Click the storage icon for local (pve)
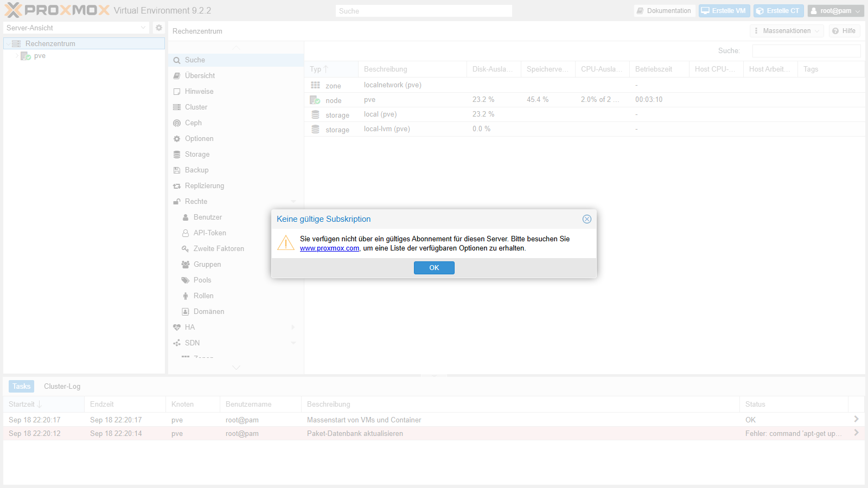The image size is (868, 488). coord(315,115)
